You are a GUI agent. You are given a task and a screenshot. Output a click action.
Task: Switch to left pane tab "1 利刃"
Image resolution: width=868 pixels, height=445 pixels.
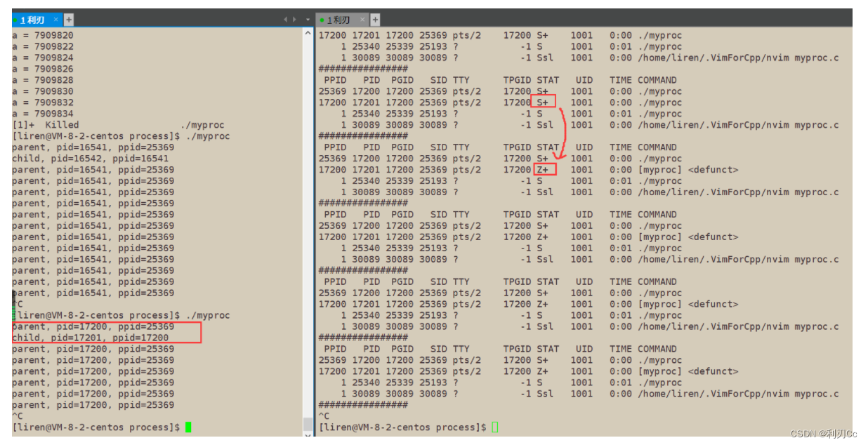click(x=37, y=20)
